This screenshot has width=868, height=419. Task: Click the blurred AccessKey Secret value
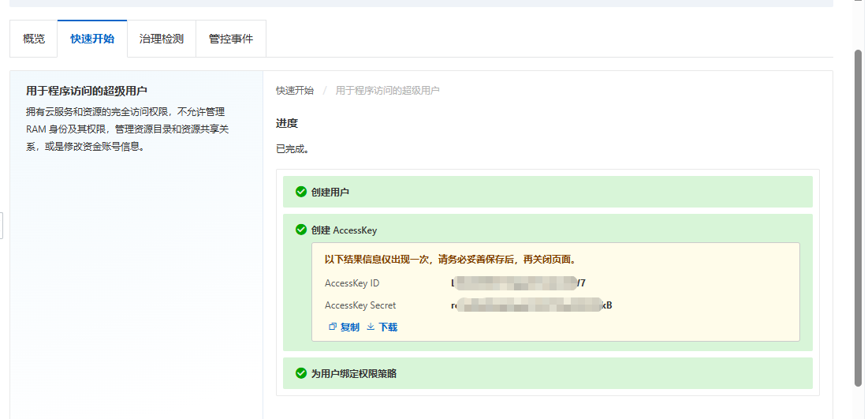coord(531,305)
